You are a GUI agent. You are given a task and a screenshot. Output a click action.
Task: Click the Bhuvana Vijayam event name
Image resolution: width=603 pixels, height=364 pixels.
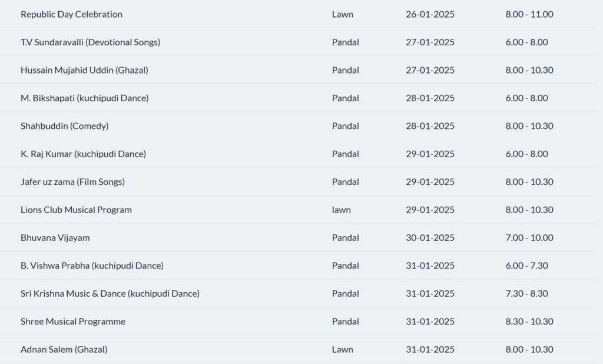(55, 238)
